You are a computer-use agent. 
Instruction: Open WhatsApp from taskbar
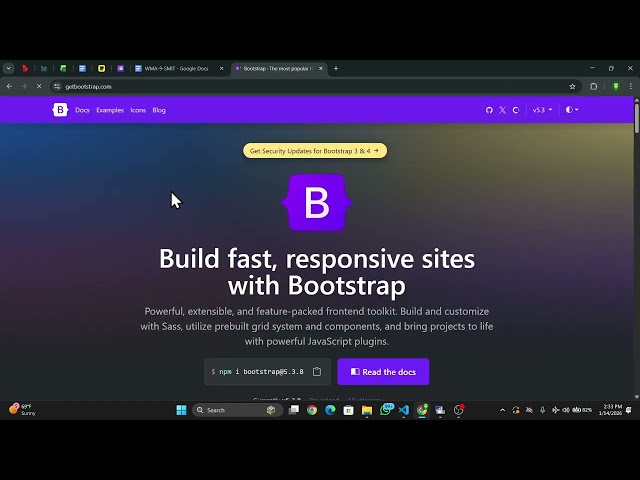click(x=385, y=409)
